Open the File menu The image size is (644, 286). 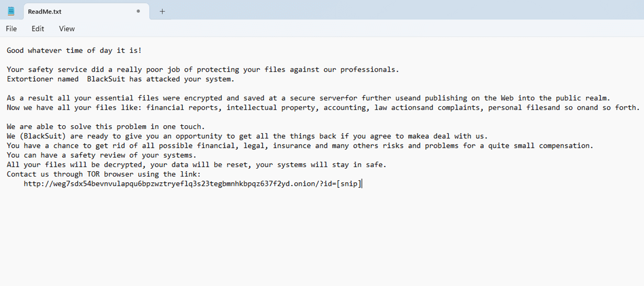11,29
